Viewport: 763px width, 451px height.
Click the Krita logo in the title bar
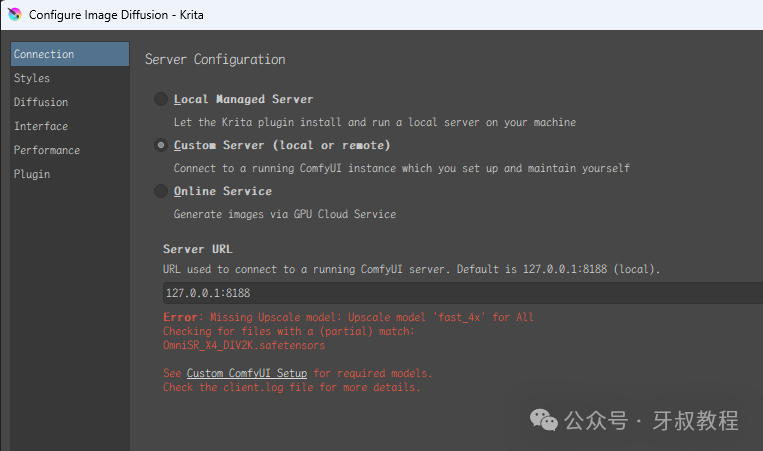coord(15,15)
